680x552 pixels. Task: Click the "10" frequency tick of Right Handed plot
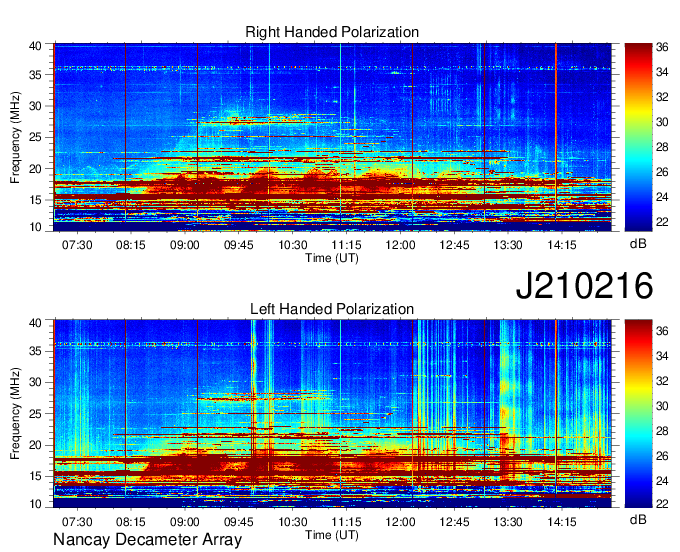pyautogui.click(x=36, y=227)
